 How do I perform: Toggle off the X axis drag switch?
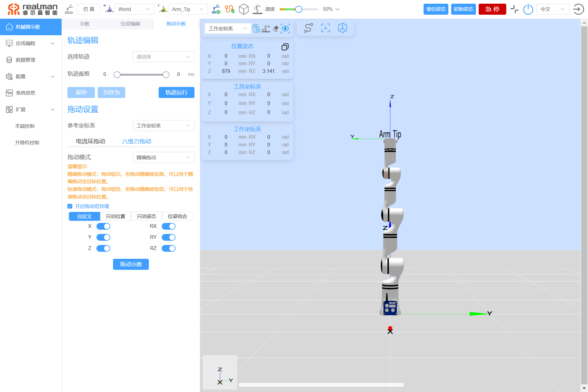click(103, 226)
